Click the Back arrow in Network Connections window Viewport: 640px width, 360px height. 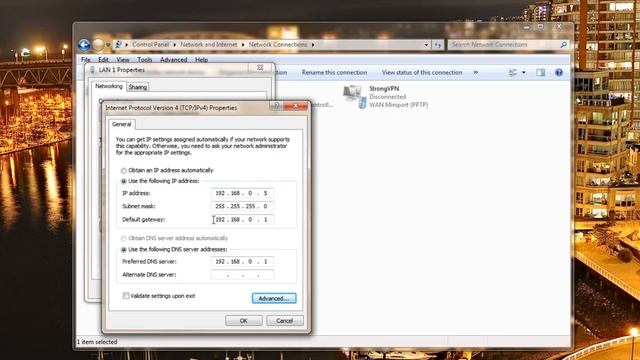coord(84,44)
